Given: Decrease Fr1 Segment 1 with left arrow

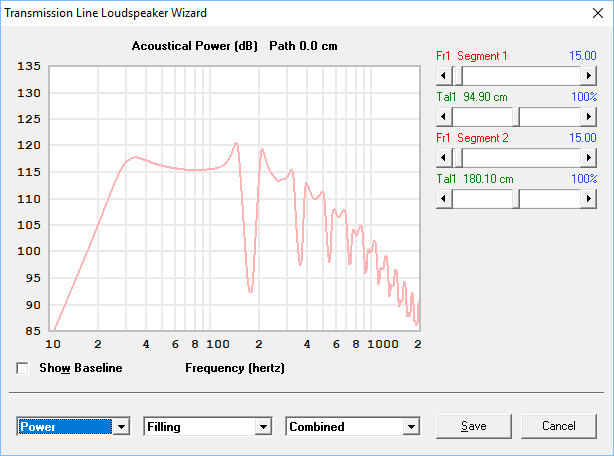Looking at the screenshot, I should [x=444, y=75].
